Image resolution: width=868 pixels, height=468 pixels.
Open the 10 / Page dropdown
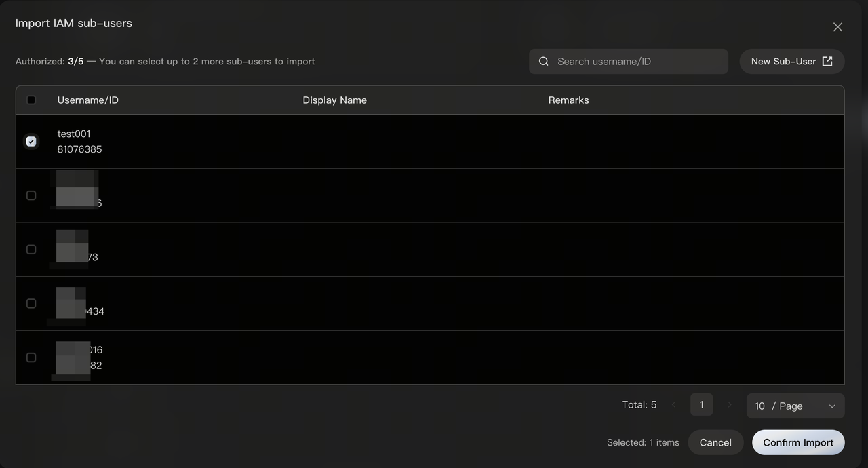[x=795, y=406]
